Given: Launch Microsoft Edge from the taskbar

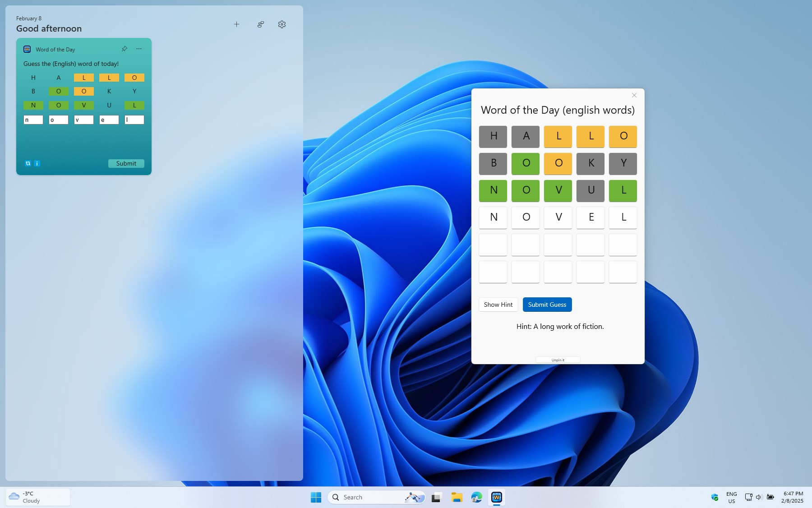Looking at the screenshot, I should [477, 497].
